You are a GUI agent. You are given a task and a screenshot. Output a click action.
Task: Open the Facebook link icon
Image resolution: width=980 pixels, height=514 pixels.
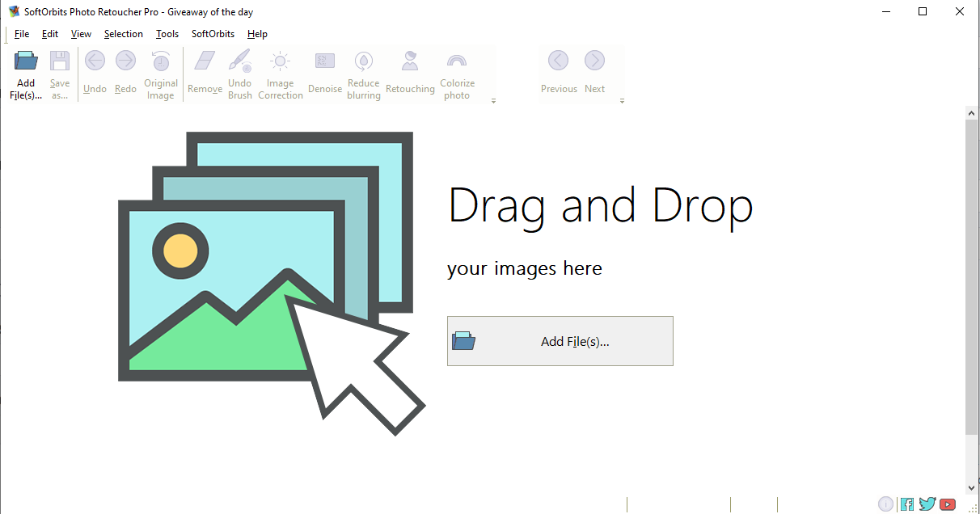tap(907, 504)
